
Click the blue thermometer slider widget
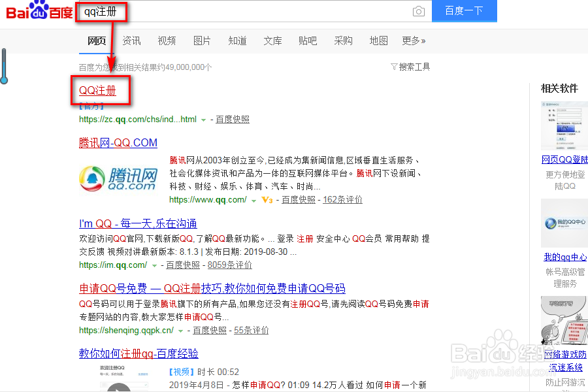pyautogui.click(x=4, y=66)
